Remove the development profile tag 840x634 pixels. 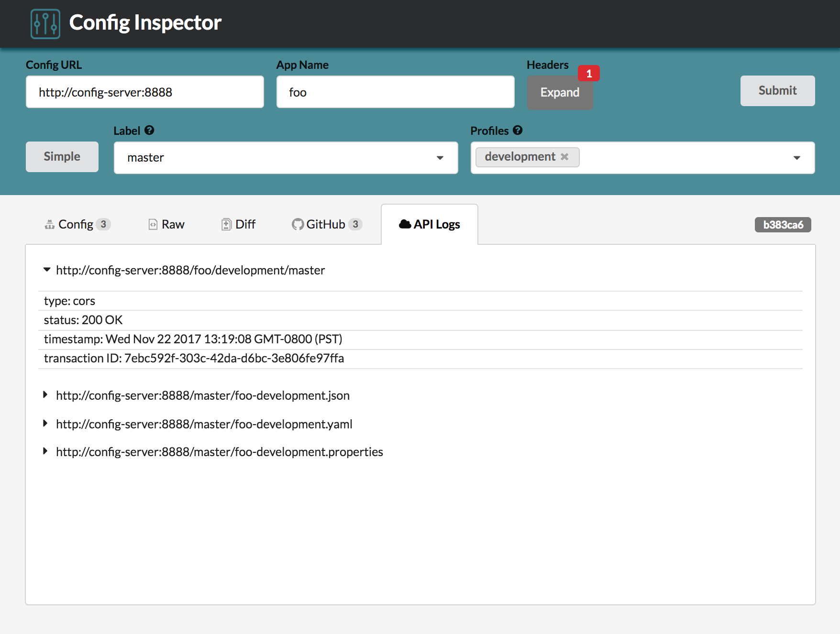click(564, 157)
